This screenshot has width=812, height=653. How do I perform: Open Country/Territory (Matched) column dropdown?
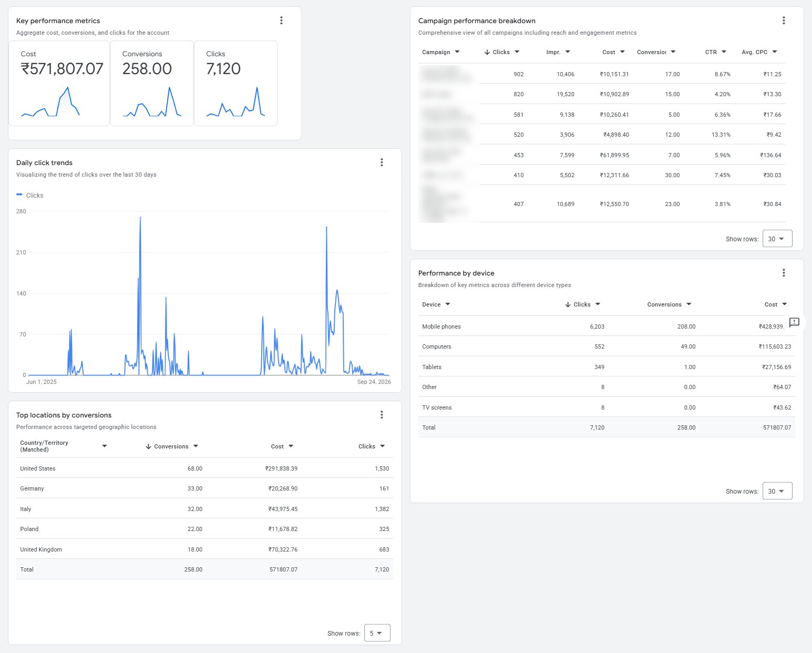[x=105, y=446]
